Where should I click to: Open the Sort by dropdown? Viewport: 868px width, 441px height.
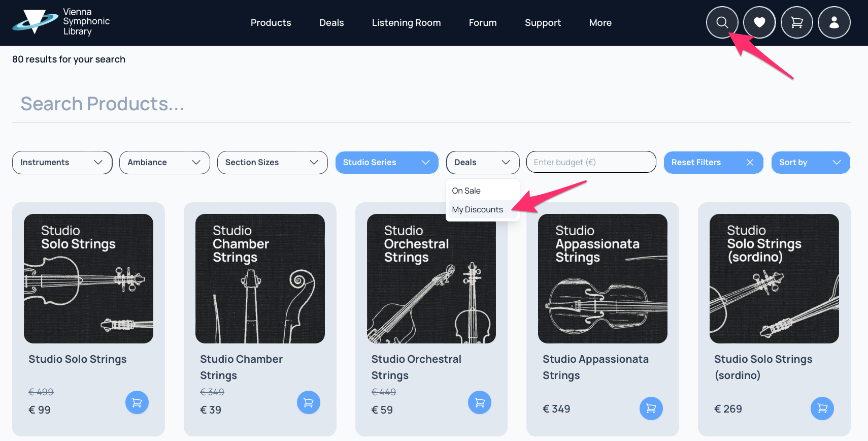point(811,163)
